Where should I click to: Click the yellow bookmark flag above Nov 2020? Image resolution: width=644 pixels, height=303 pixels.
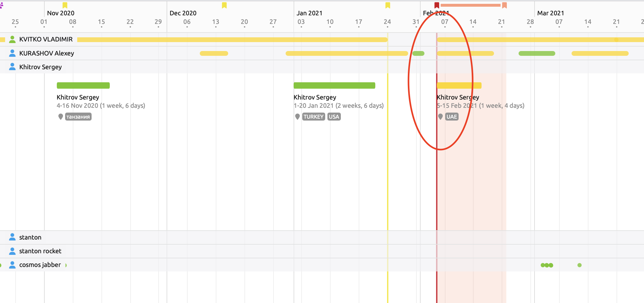pos(65,5)
